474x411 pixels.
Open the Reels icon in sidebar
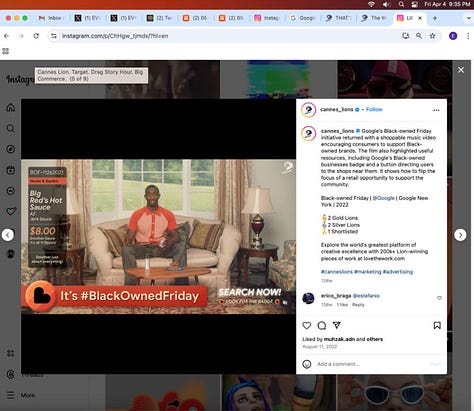(x=11, y=170)
